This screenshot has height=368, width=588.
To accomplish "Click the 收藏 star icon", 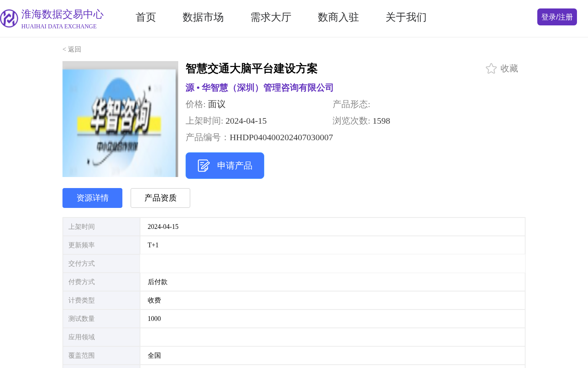I will (x=491, y=68).
